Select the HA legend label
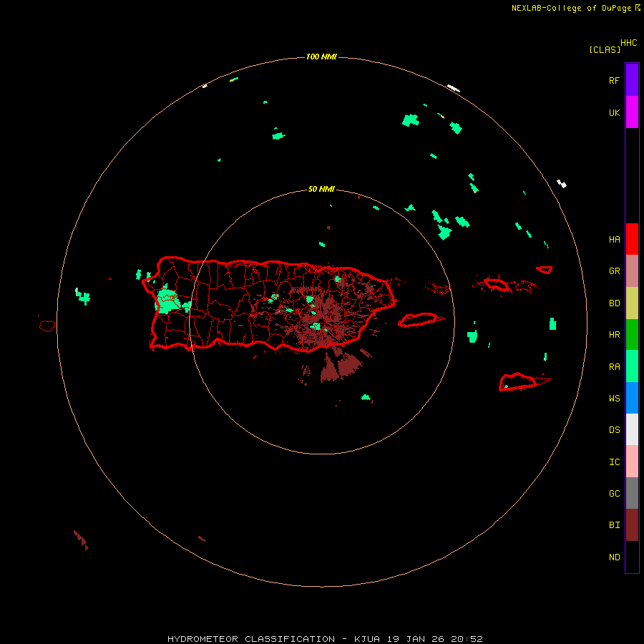Image resolution: width=644 pixels, height=644 pixels. (614, 240)
